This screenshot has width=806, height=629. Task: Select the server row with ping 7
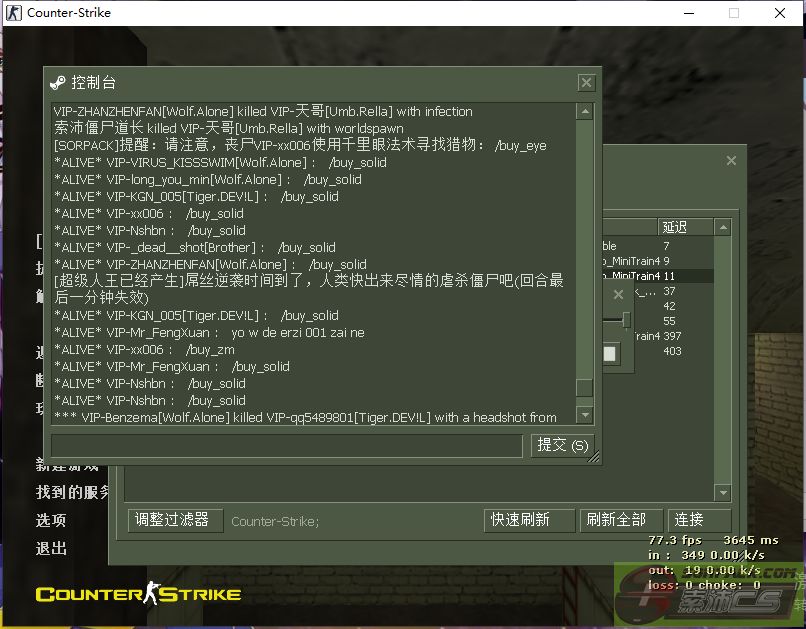[658, 246]
